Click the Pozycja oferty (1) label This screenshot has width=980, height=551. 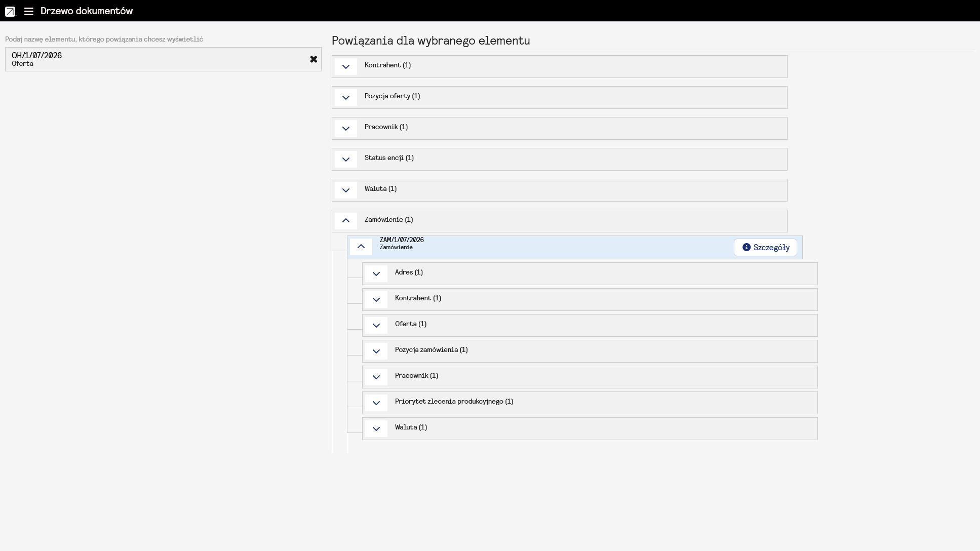392,96
